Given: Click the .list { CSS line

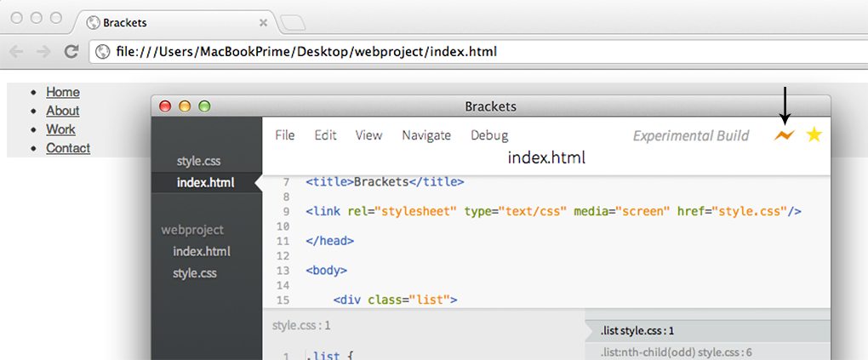Looking at the screenshot, I should coord(329,354).
